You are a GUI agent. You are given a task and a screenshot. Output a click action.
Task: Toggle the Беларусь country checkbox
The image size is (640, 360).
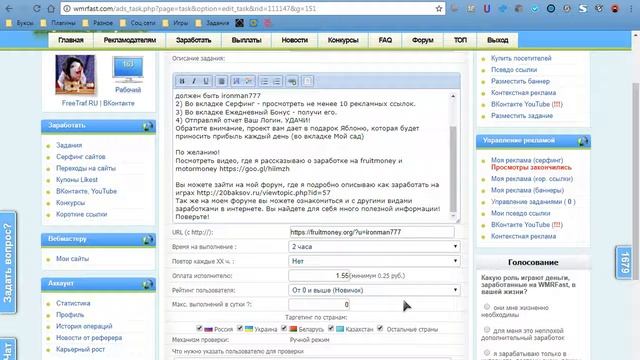click(284, 328)
